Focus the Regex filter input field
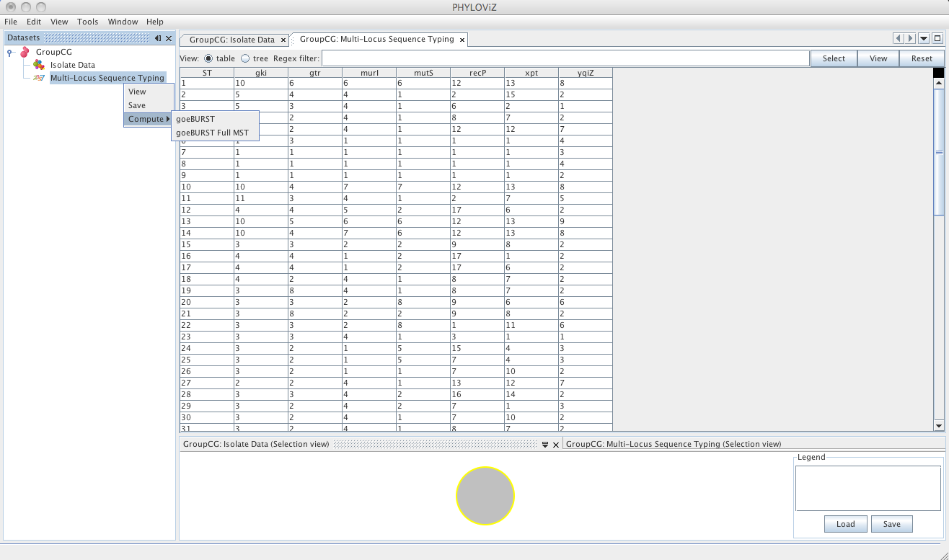This screenshot has width=949, height=560. 565,58
